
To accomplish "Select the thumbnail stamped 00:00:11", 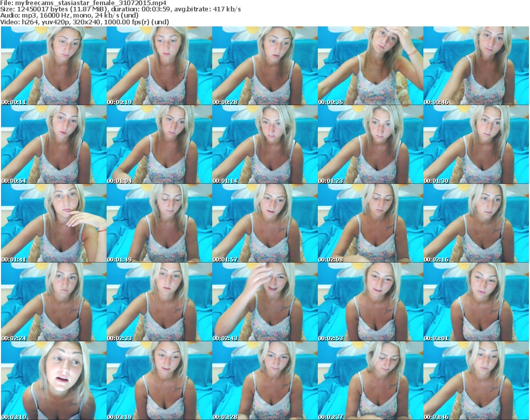I will 54,66.
